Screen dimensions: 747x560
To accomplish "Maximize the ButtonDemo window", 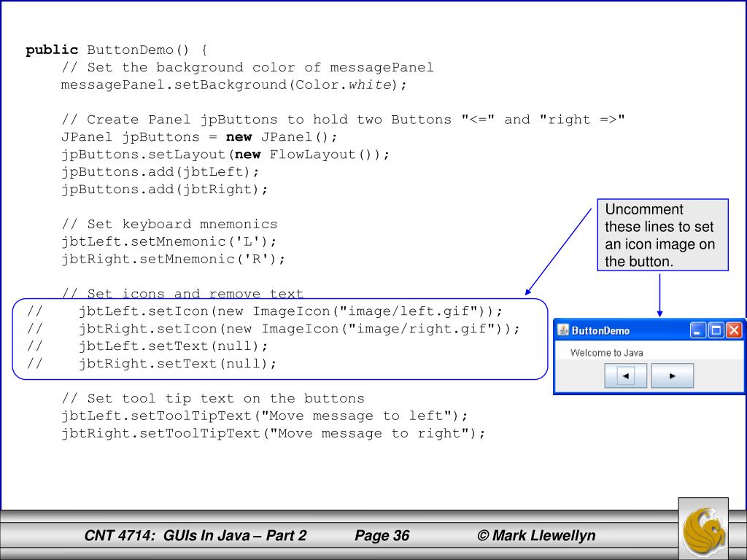I will pos(716,330).
